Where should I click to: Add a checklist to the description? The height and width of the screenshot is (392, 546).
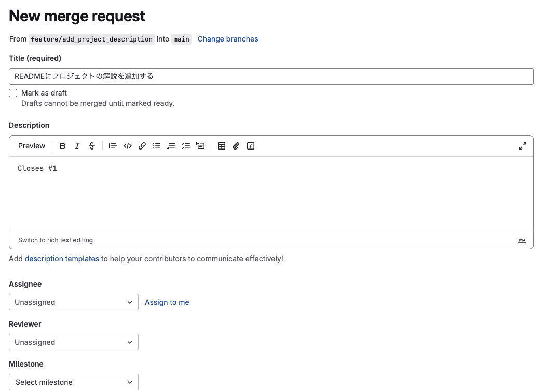(186, 146)
